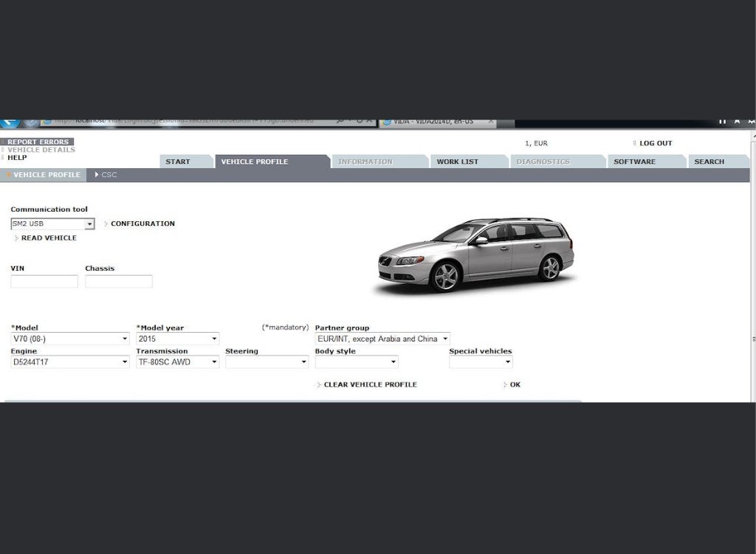
Task: Select the VEHICLE PROFILE sub-tab
Action: click(44, 175)
